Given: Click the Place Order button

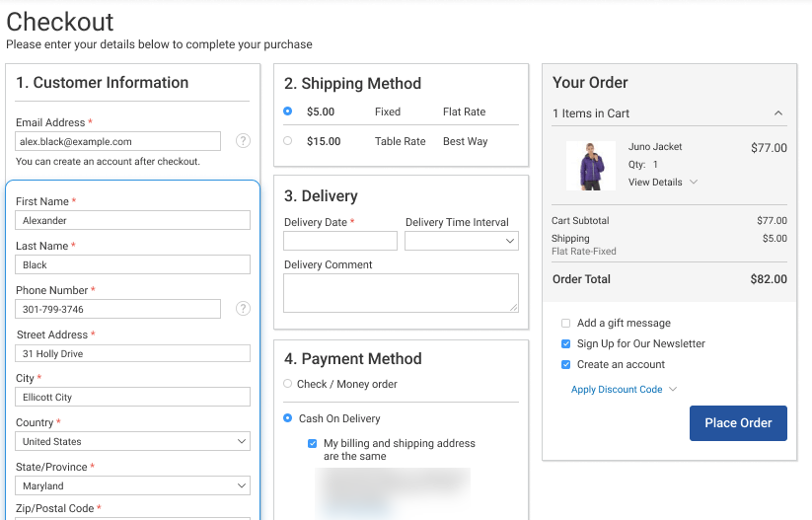Looking at the screenshot, I should pos(738,423).
